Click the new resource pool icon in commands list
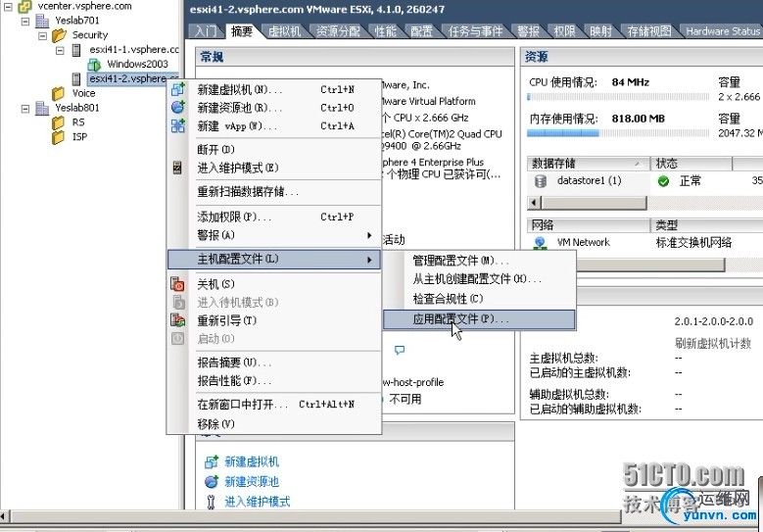 pos(212,481)
